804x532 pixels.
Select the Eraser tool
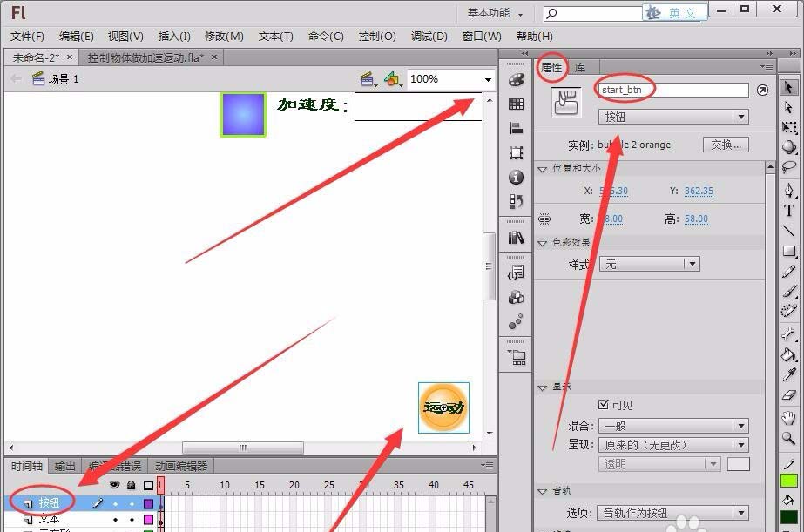tap(788, 394)
